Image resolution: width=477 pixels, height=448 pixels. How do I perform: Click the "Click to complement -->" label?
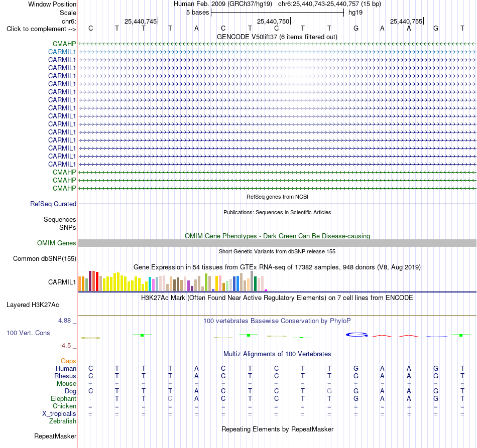pyautogui.click(x=41, y=29)
